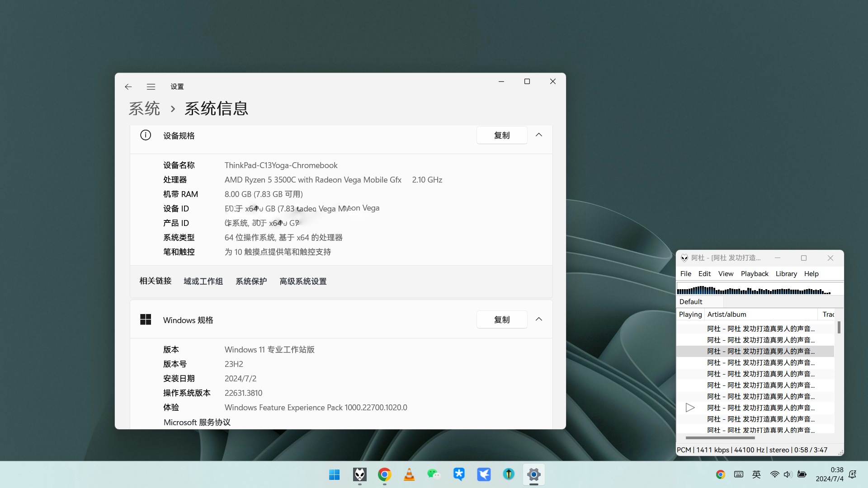Click the Windows 11 专业工作站版 edition text
Viewport: 868px width, 488px height.
tap(269, 350)
